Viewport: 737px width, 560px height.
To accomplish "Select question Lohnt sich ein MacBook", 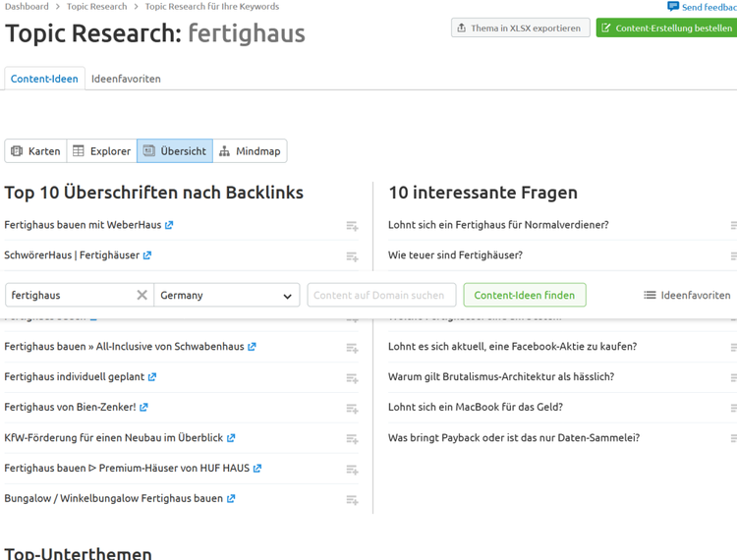I will click(x=476, y=407).
